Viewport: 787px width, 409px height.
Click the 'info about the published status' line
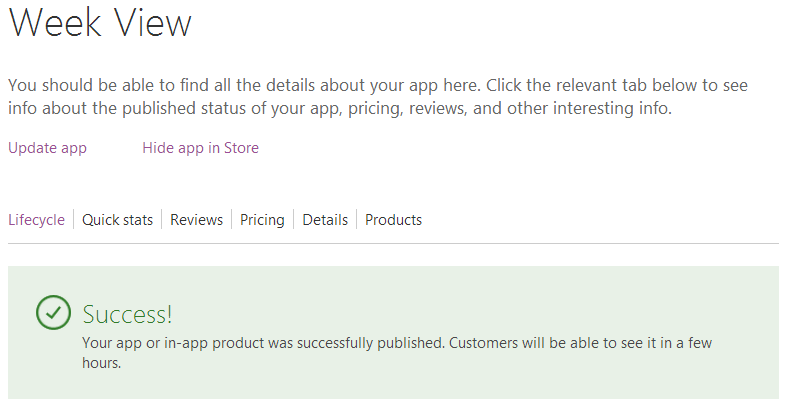[x=340, y=108]
